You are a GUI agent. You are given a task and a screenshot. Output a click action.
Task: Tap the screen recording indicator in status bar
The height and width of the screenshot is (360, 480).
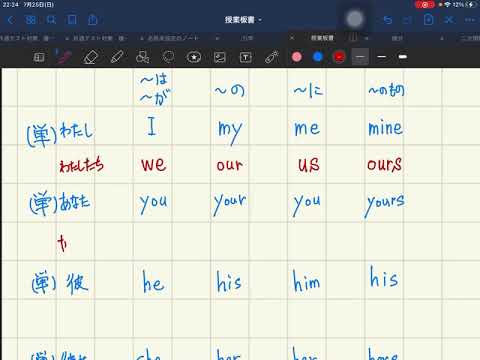click(x=424, y=5)
